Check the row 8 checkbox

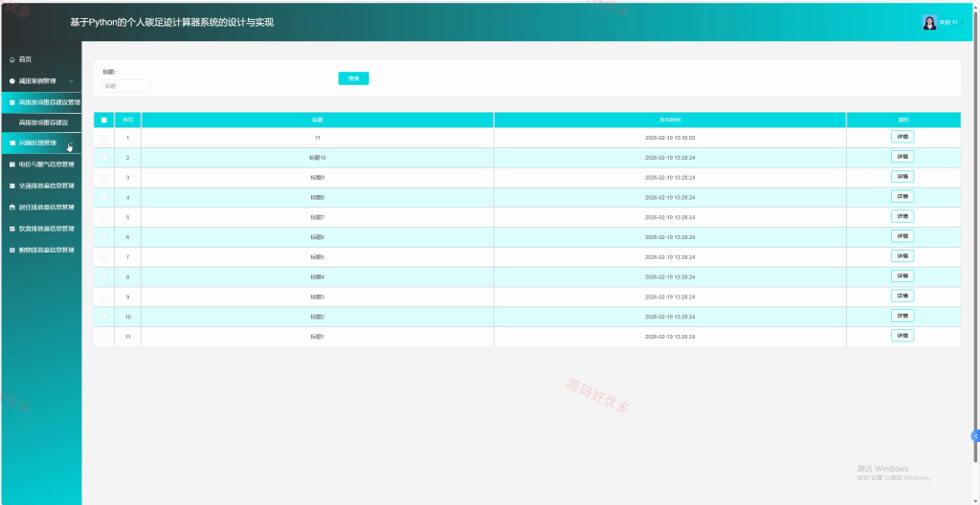[x=104, y=276]
